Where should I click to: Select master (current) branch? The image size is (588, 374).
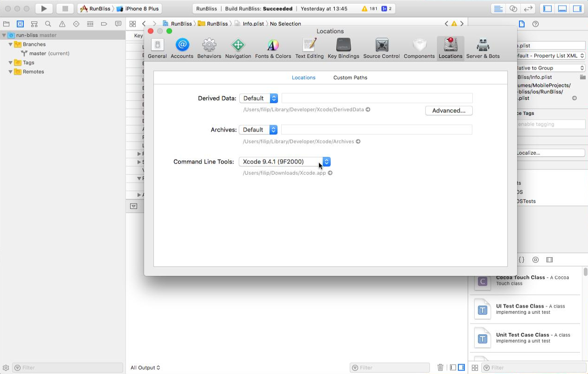tap(49, 53)
